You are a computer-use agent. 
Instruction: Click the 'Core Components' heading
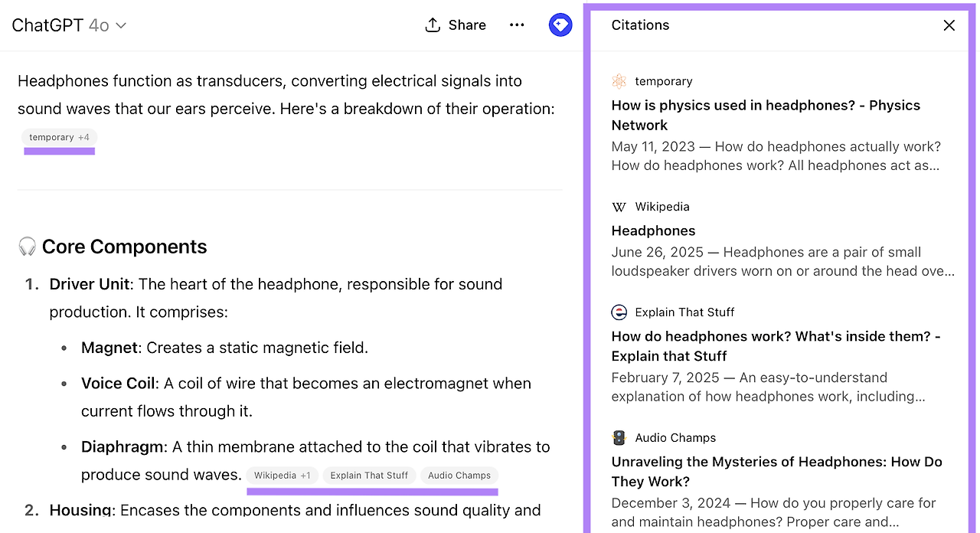click(125, 247)
